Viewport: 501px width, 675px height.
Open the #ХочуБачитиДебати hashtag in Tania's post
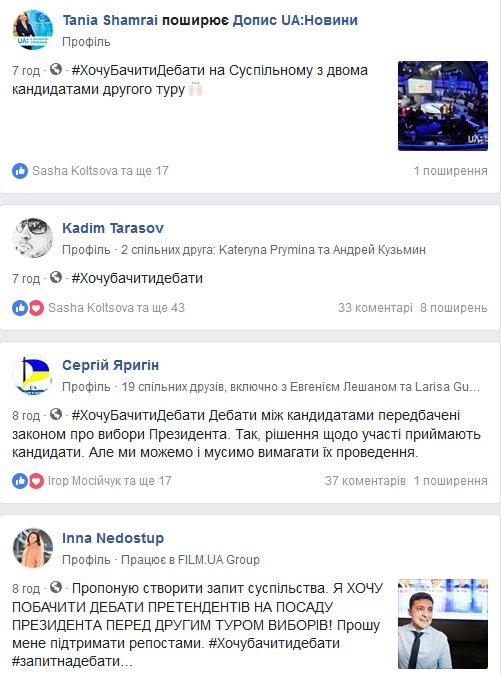pos(138,70)
